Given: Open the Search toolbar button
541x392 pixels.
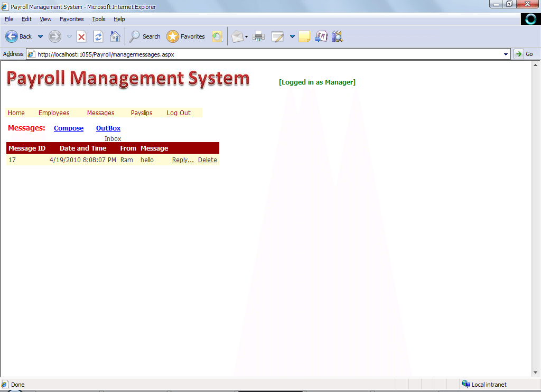Looking at the screenshot, I should [145, 36].
